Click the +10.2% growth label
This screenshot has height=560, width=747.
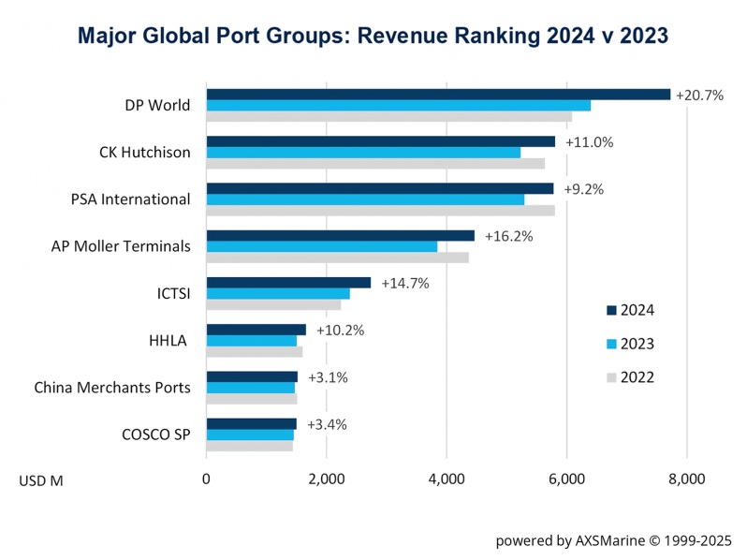(x=340, y=331)
